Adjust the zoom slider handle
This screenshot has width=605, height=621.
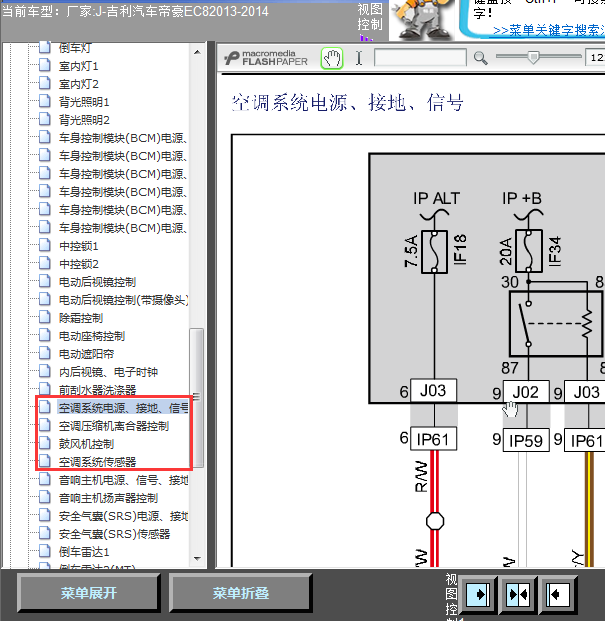pos(533,57)
